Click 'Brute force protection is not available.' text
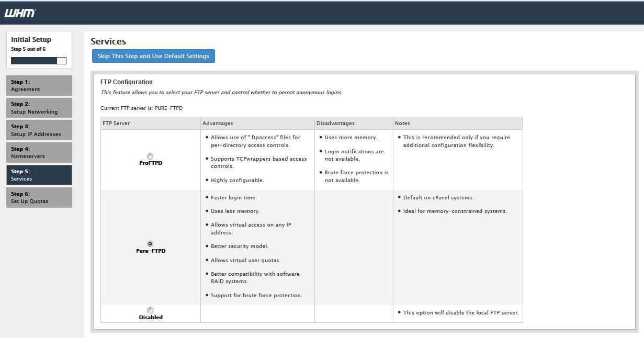The image size is (644, 338). [357, 176]
